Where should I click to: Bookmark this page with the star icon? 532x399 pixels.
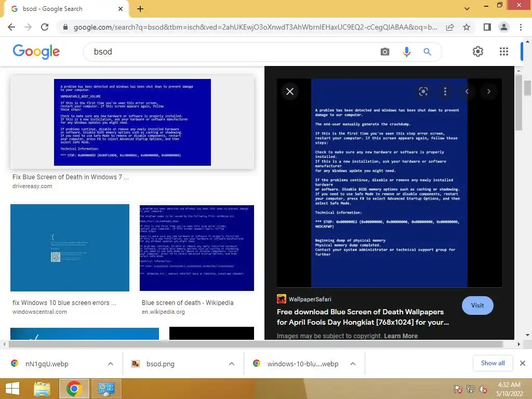467,27
